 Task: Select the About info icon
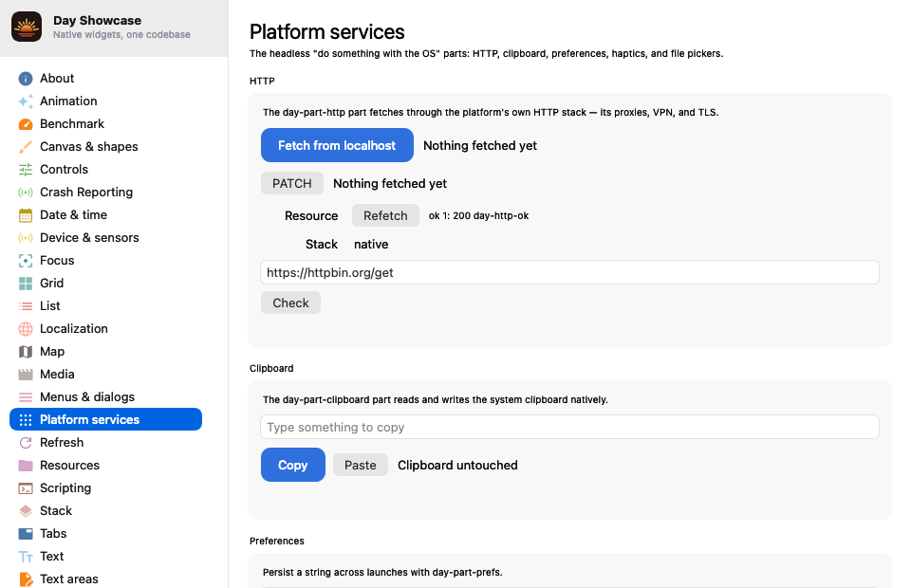click(x=26, y=79)
